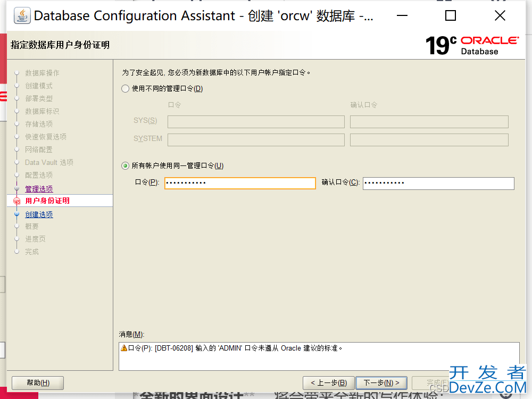532x399 pixels.
Task: Click the Data Vault 选项 step
Action: pos(49,162)
